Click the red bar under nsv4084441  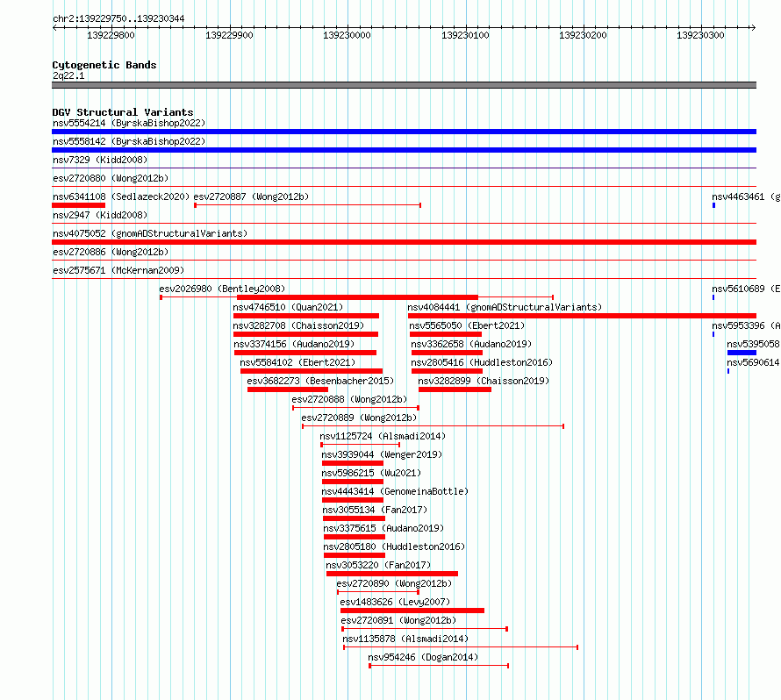point(583,316)
